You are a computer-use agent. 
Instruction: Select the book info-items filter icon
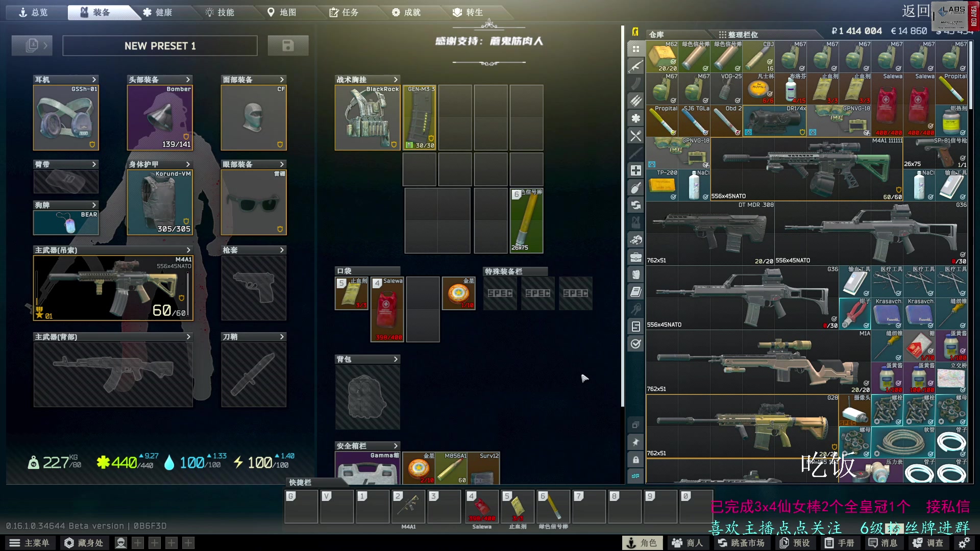(x=635, y=292)
